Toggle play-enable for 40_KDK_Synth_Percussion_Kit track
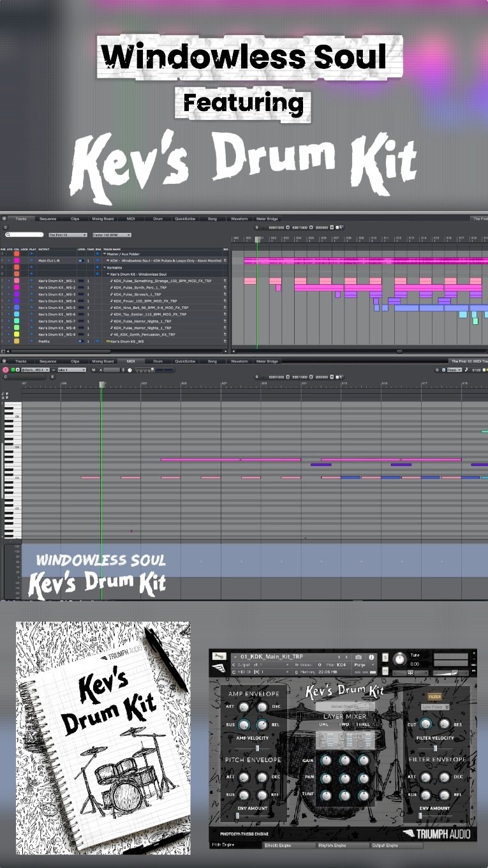Viewport: 488px width, 868px height. pos(31,334)
